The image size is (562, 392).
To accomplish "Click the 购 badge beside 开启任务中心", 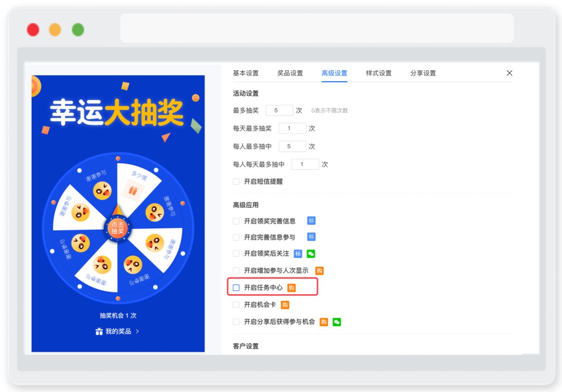I will click(x=292, y=288).
